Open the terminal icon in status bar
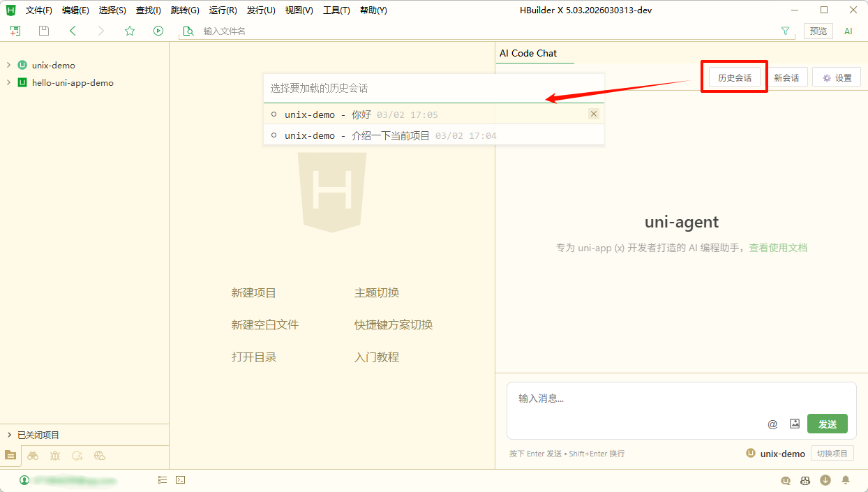The image size is (868, 492). 180,480
